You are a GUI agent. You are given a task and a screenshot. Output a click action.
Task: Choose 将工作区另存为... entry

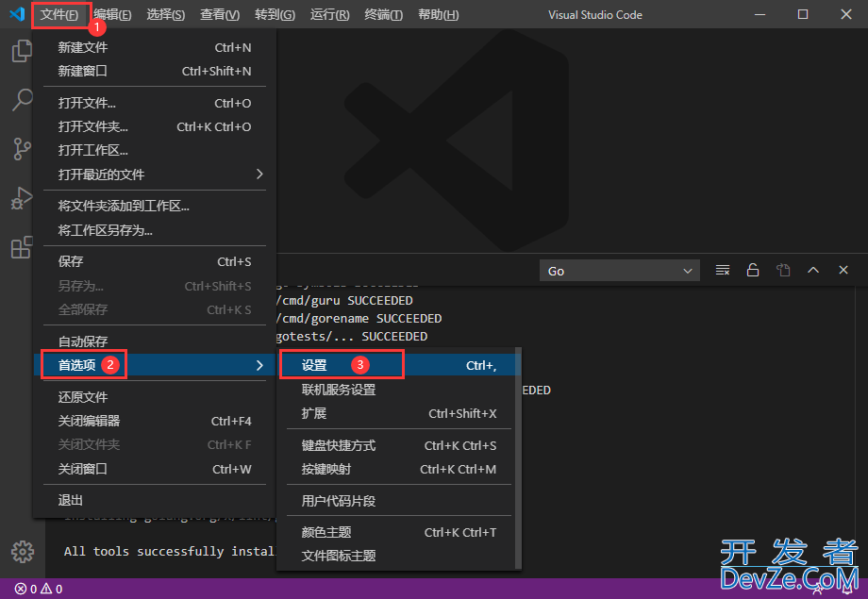tap(155, 230)
